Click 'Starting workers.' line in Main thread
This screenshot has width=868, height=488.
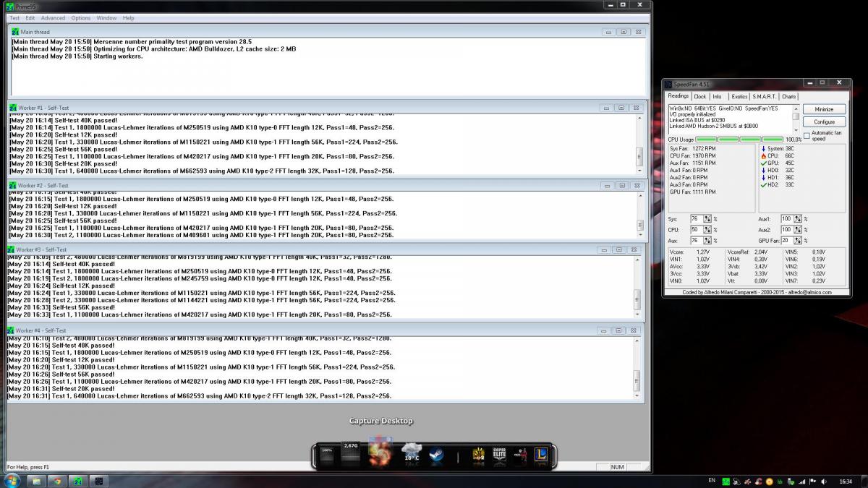click(x=77, y=56)
